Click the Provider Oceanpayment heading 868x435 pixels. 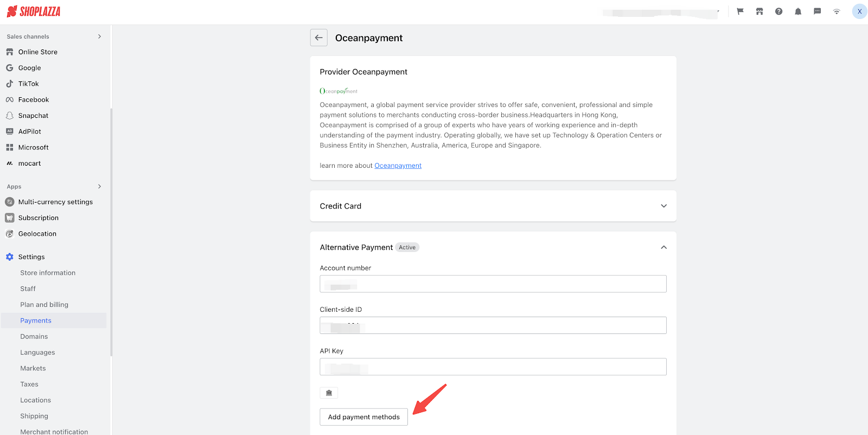[x=363, y=72]
